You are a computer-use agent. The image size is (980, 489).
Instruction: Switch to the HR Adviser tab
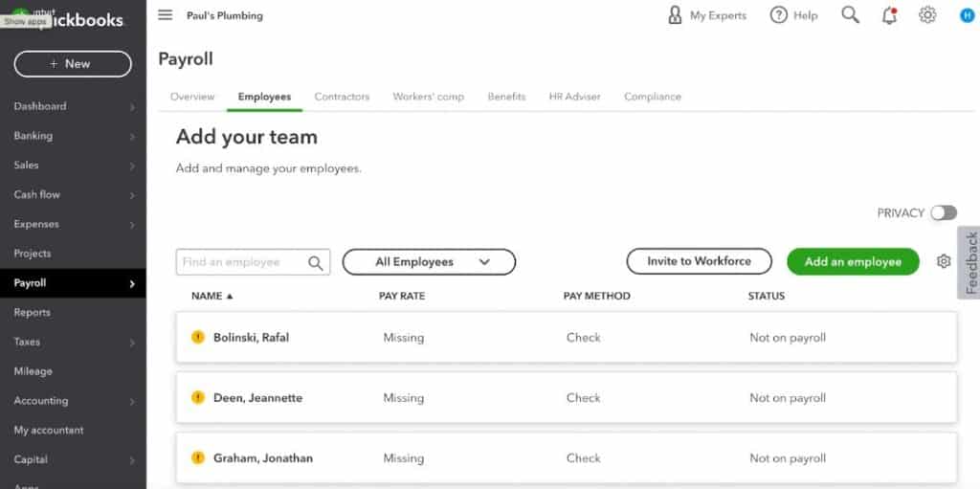(x=574, y=97)
